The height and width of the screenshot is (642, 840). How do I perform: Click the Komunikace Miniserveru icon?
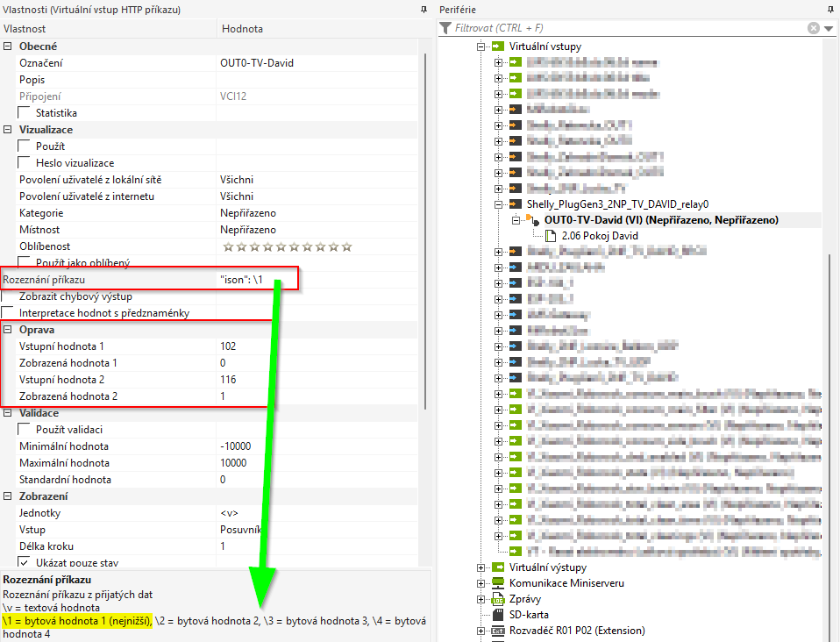pyautogui.click(x=500, y=583)
